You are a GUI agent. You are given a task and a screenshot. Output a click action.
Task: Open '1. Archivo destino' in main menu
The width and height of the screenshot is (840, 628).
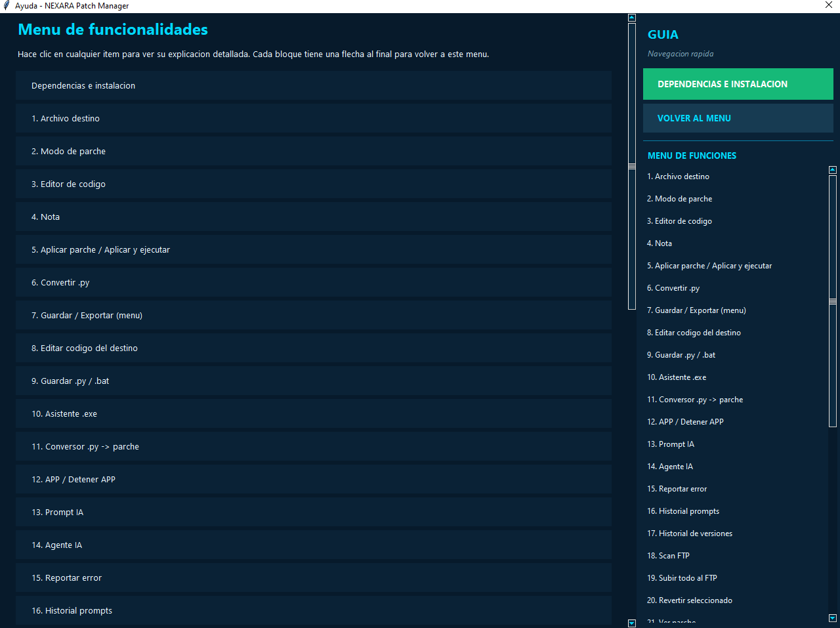pyautogui.click(x=314, y=118)
